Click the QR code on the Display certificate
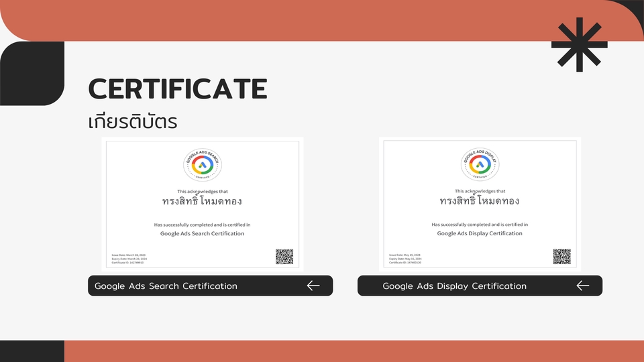 tap(561, 257)
